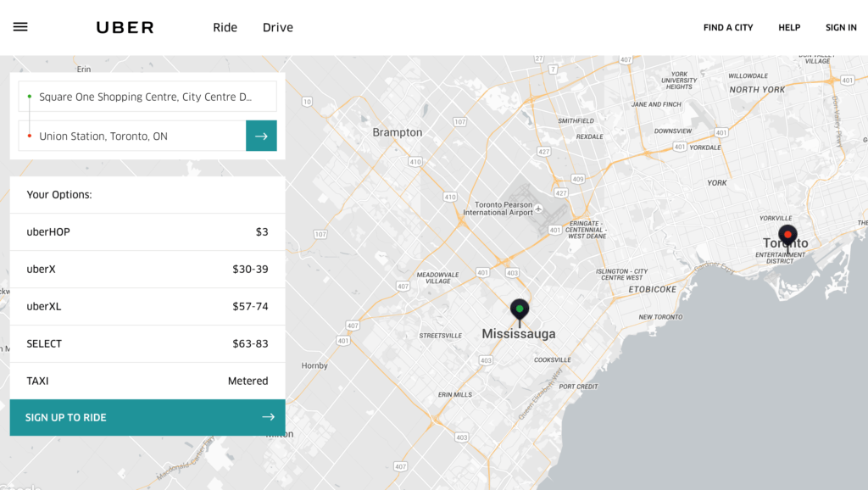Screen dimensions: 868x490
Task: Click the Find a City link
Action: (727, 27)
